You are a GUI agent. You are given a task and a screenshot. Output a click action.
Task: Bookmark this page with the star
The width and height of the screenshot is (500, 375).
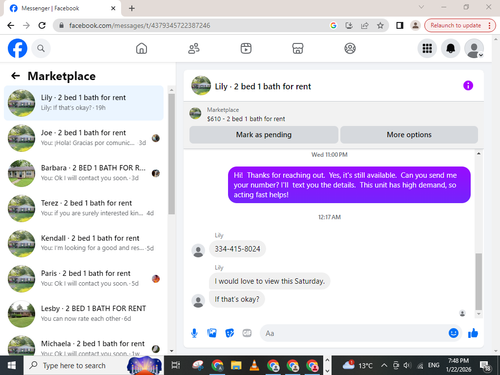(380, 25)
